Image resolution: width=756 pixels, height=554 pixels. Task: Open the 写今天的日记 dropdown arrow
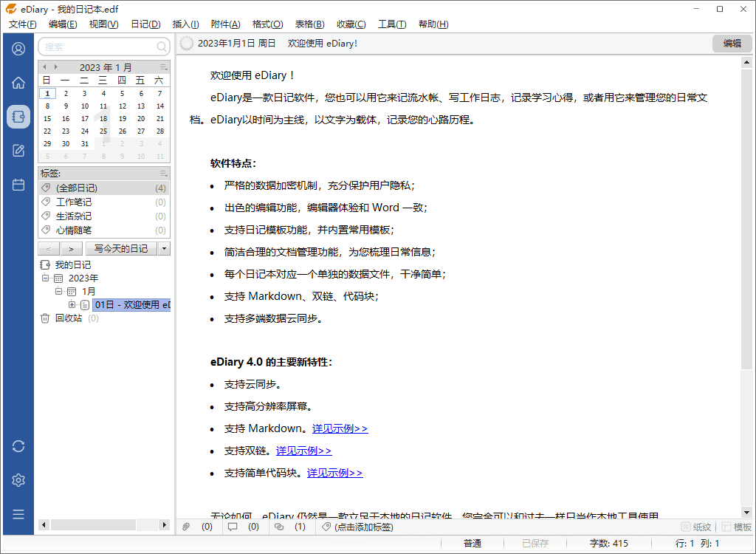[165, 248]
